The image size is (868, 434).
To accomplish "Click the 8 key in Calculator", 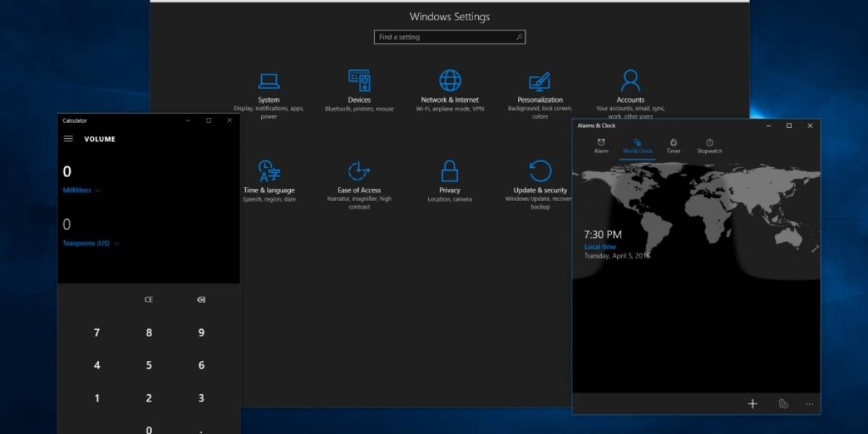I will pyautogui.click(x=149, y=333).
